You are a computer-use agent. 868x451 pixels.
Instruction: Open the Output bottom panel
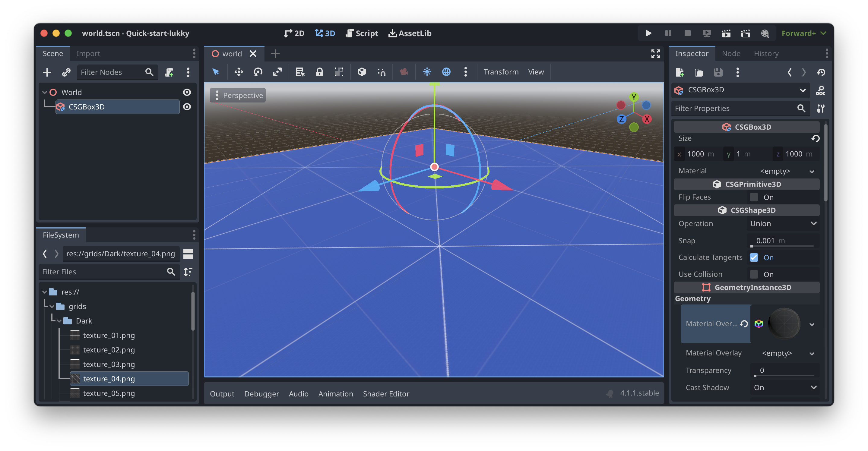click(x=222, y=393)
